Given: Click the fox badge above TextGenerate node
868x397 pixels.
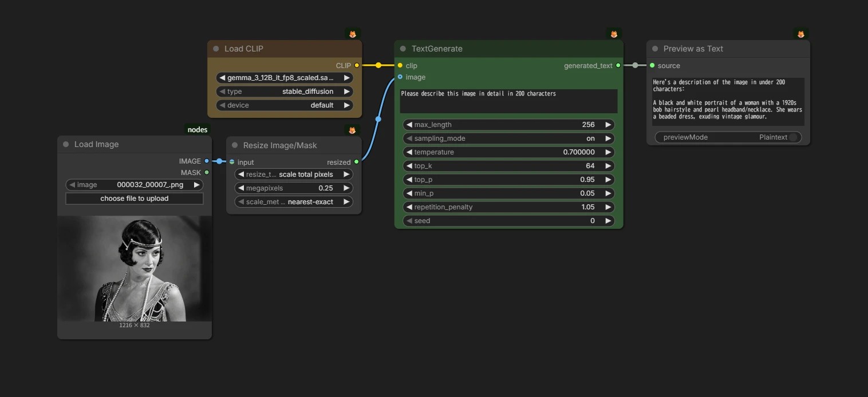Looking at the screenshot, I should (614, 34).
